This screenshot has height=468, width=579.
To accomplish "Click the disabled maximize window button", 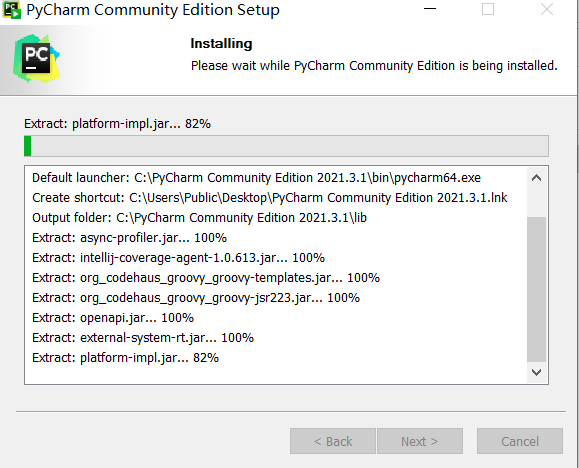I will [x=488, y=9].
